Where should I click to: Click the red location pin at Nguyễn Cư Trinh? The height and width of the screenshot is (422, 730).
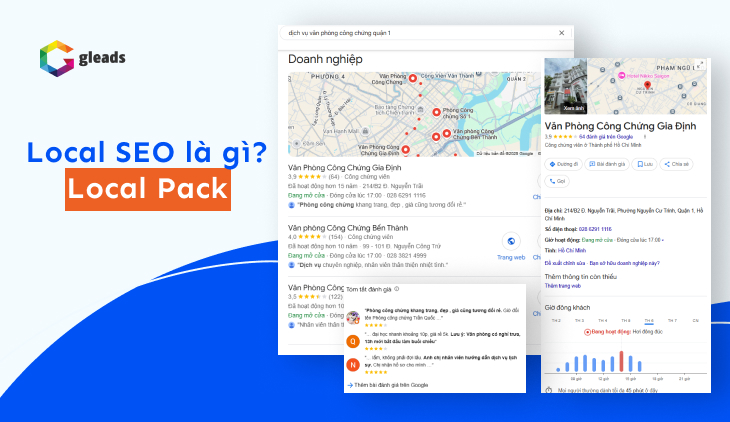click(x=647, y=85)
